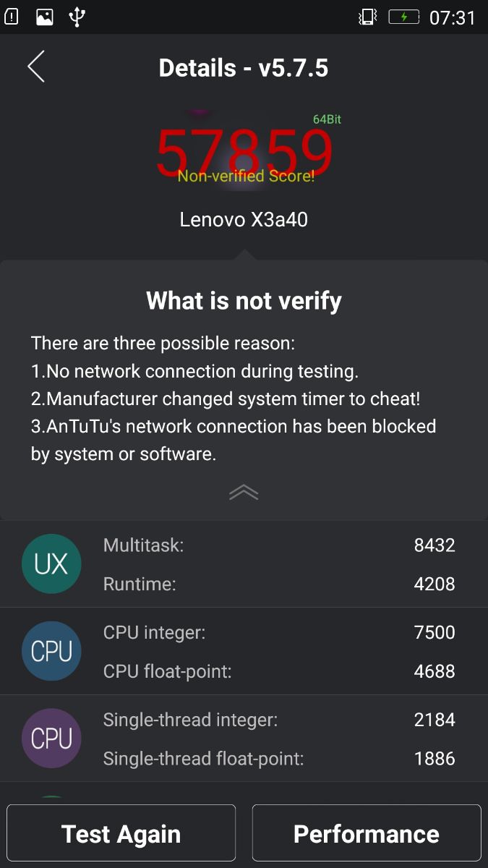
Task: Tap the Lenovo X3a40 device name
Action: (244, 219)
